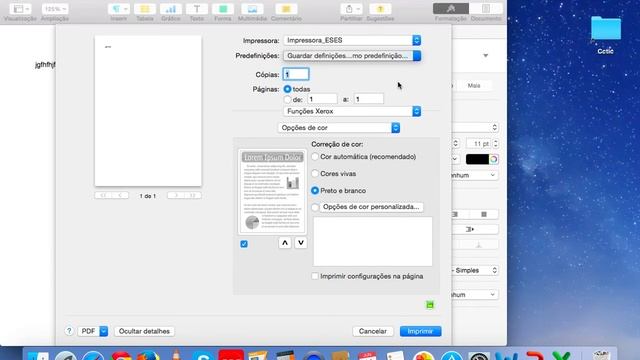Open the Impressora dropdown
Image resolution: width=640 pixels, height=360 pixels.
[x=352, y=40]
